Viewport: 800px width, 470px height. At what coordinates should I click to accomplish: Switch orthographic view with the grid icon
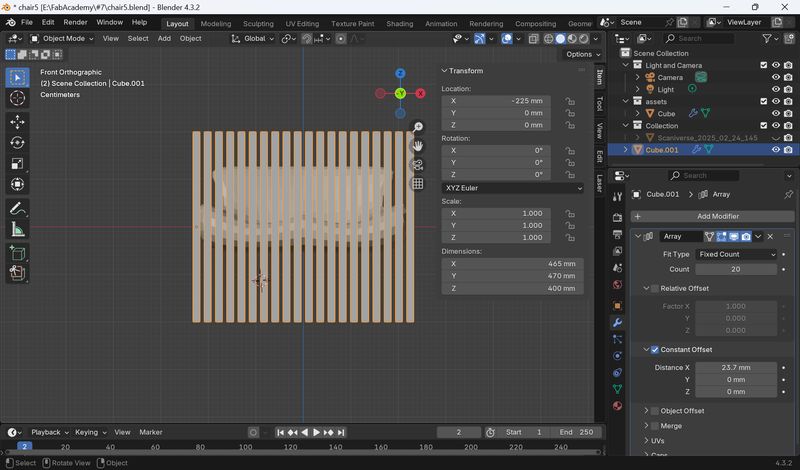(417, 184)
